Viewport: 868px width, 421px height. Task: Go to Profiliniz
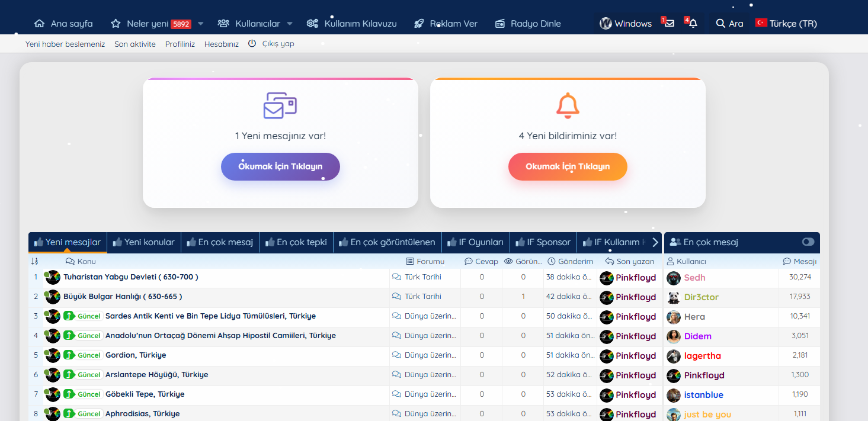pos(180,44)
